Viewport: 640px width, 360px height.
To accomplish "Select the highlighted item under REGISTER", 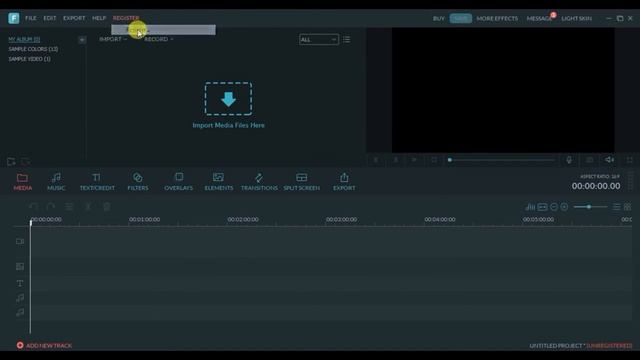I will tap(163, 30).
